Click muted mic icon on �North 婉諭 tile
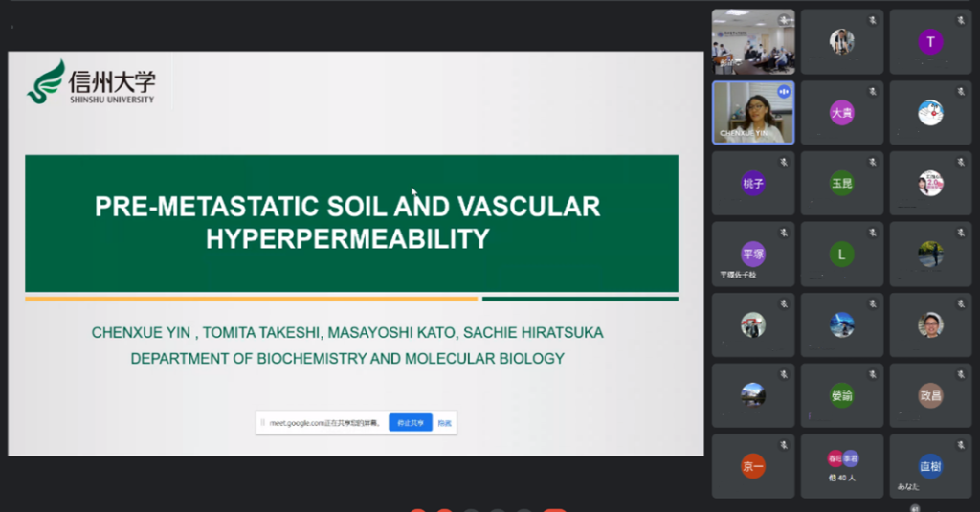This screenshot has width=980, height=512. click(872, 373)
